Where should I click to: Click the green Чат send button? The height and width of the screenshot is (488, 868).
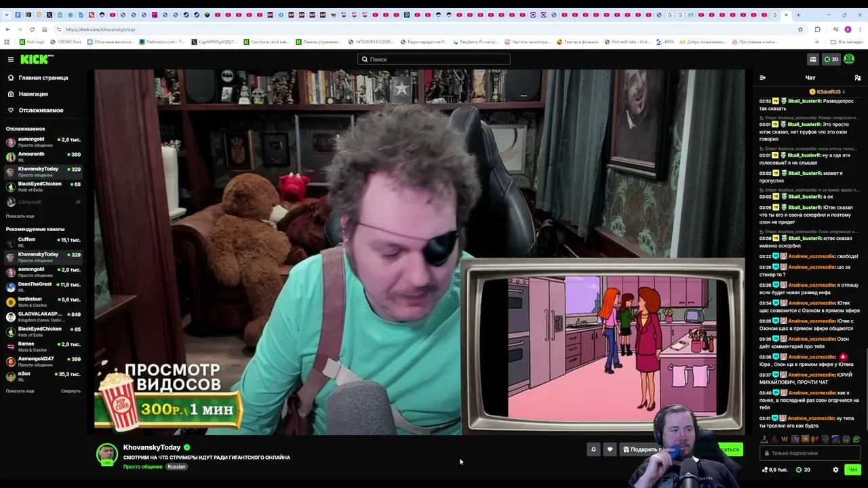click(852, 470)
